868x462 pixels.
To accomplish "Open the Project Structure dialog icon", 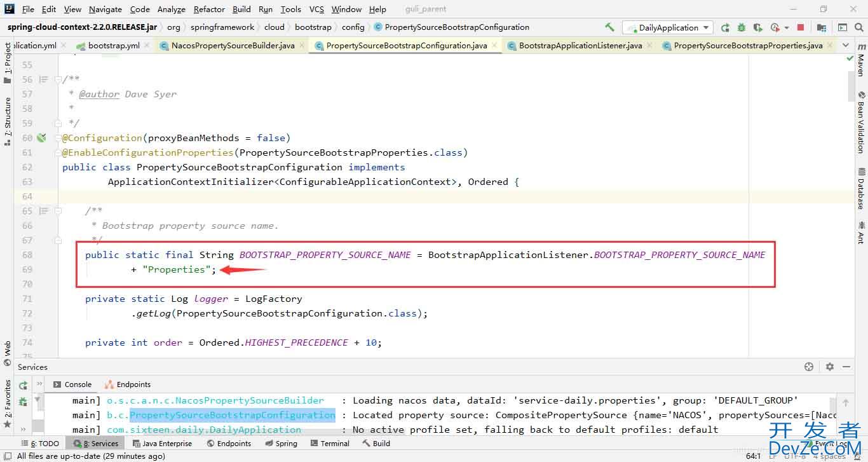I will [822, 27].
